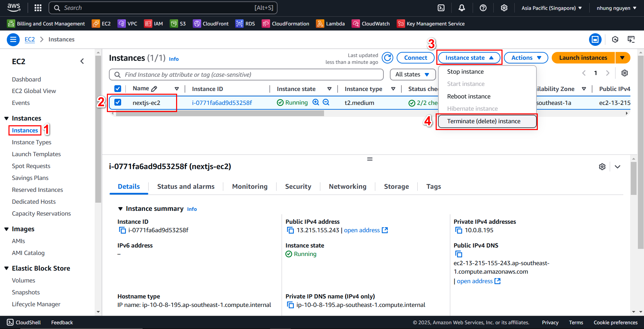Open top bar settings gear
Screen dimensions: 644x329
pyautogui.click(x=504, y=8)
